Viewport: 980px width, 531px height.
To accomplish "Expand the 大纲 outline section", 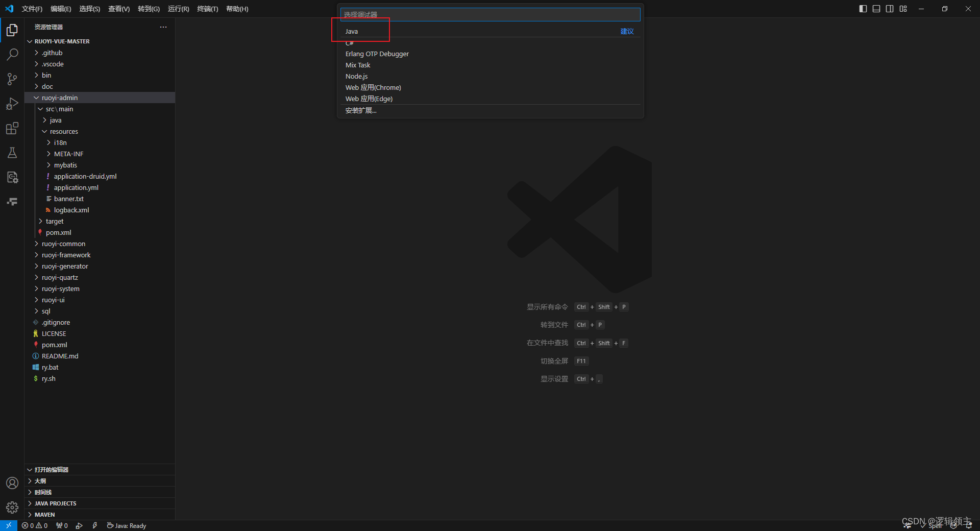I will click(x=100, y=481).
